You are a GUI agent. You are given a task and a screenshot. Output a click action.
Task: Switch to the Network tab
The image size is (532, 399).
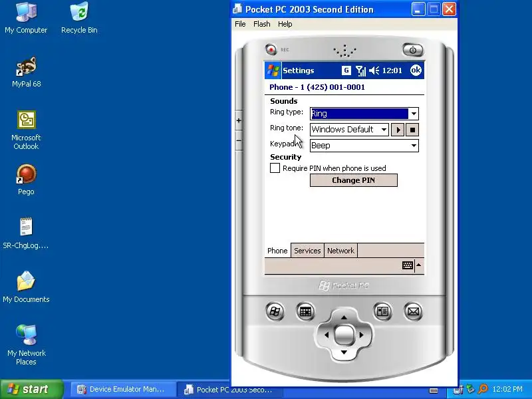point(340,251)
